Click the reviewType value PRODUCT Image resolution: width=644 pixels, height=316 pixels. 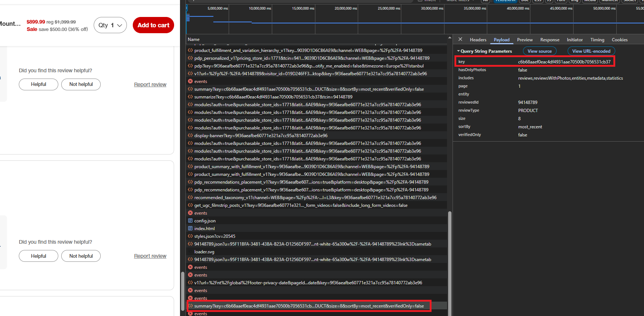(528, 111)
